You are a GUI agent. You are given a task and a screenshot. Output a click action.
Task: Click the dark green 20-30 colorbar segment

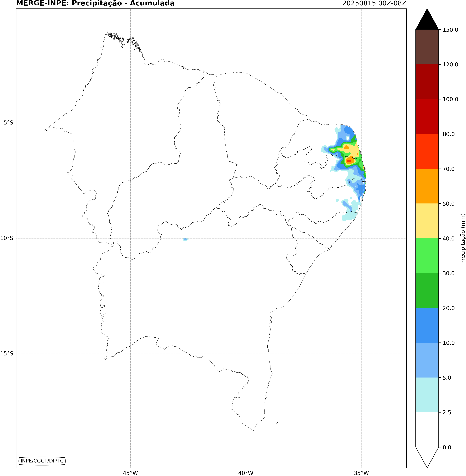427,290
